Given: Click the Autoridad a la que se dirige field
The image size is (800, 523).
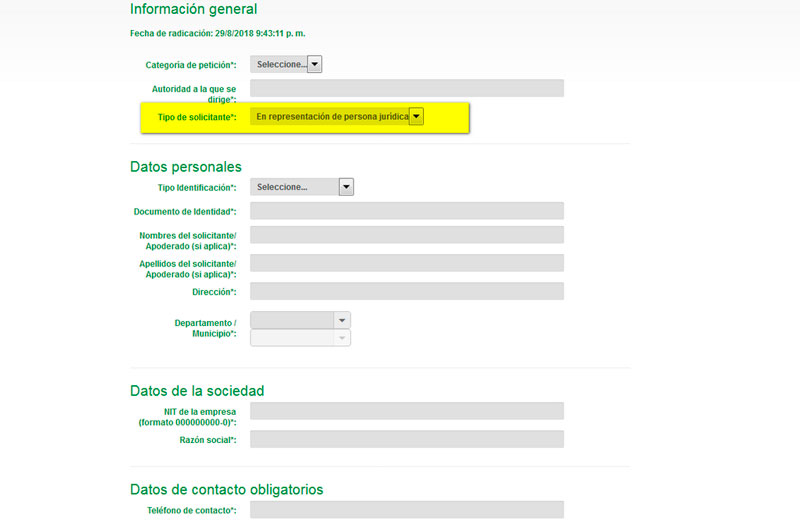Looking at the screenshot, I should point(407,88).
